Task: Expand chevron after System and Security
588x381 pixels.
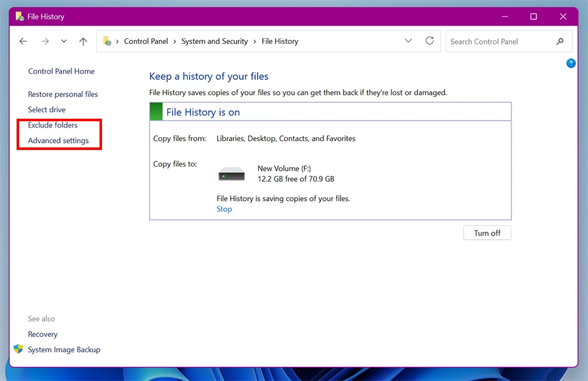Action: click(254, 41)
